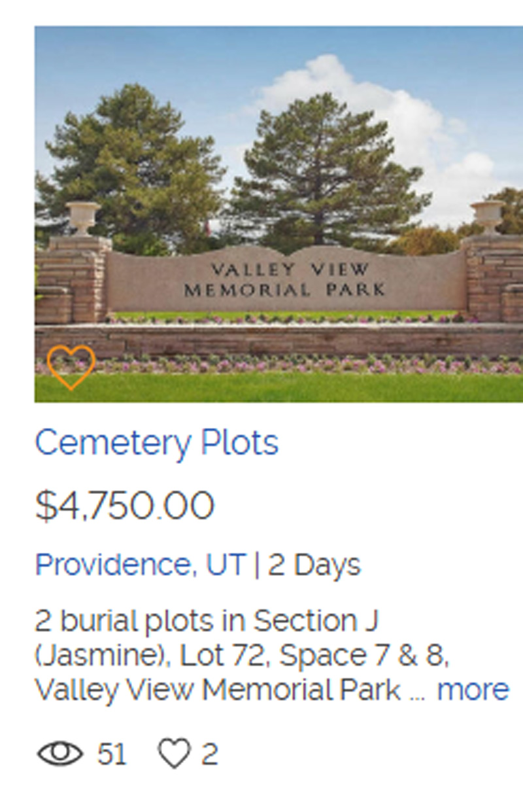Expand the description with the more link
Screen dimensions: 523x812
click(x=472, y=690)
